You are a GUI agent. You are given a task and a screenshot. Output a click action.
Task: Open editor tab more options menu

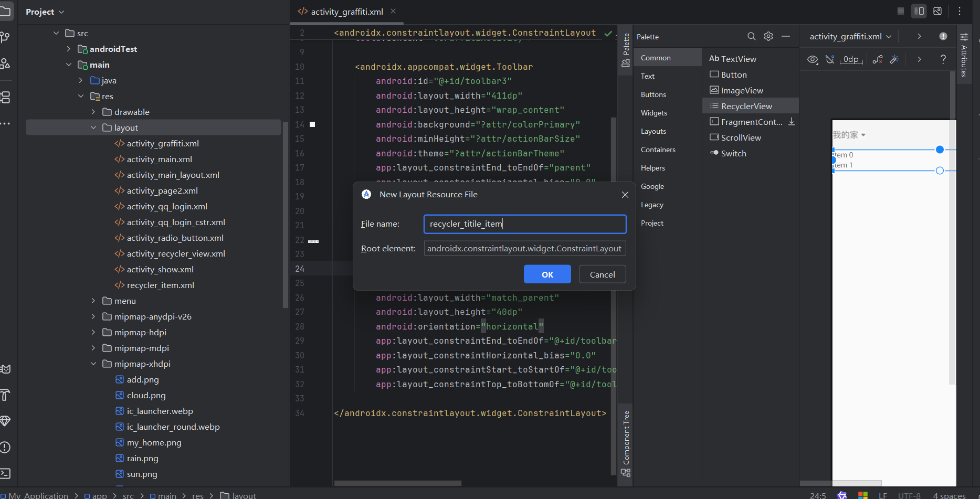click(960, 11)
